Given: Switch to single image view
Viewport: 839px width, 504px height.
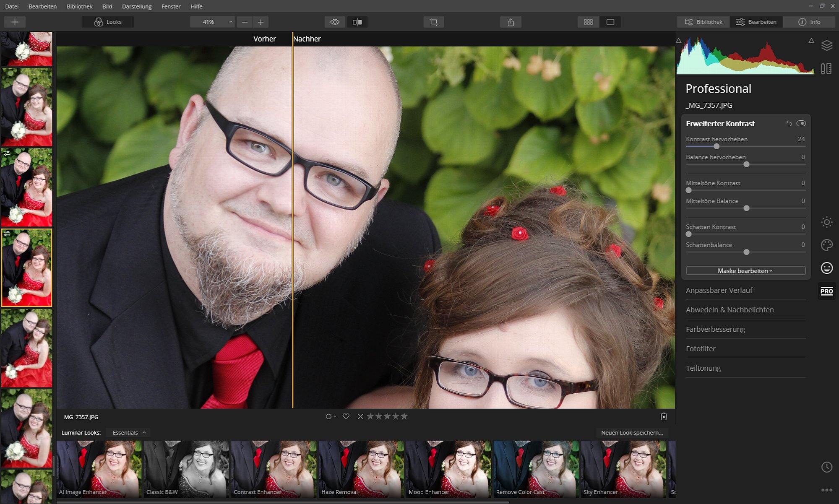Looking at the screenshot, I should click(x=610, y=22).
